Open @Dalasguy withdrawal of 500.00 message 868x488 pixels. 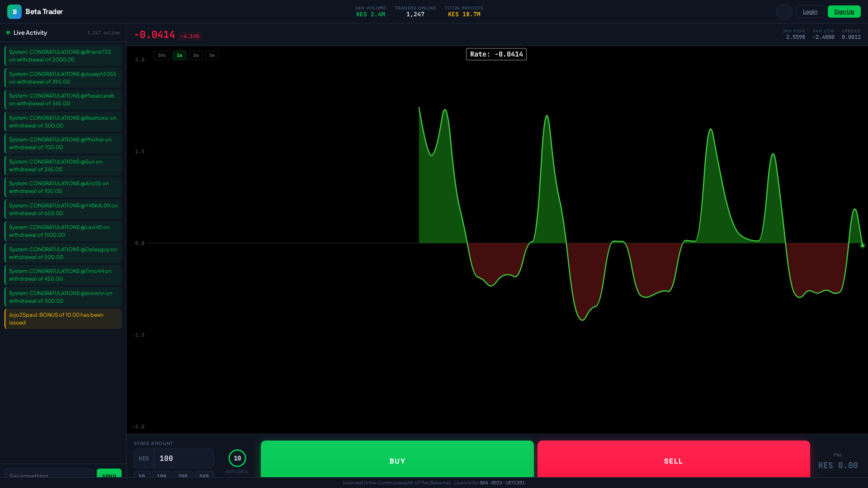(x=63, y=253)
